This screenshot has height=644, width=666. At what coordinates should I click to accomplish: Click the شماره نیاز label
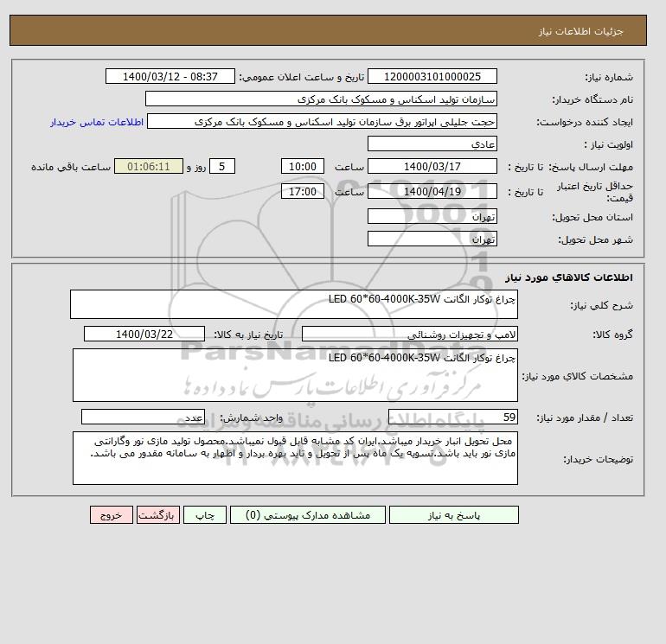click(609, 77)
